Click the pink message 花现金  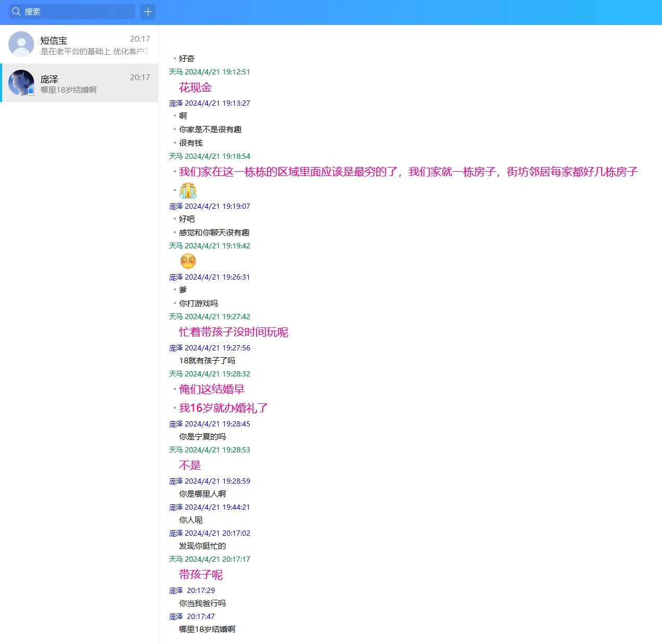click(x=195, y=87)
